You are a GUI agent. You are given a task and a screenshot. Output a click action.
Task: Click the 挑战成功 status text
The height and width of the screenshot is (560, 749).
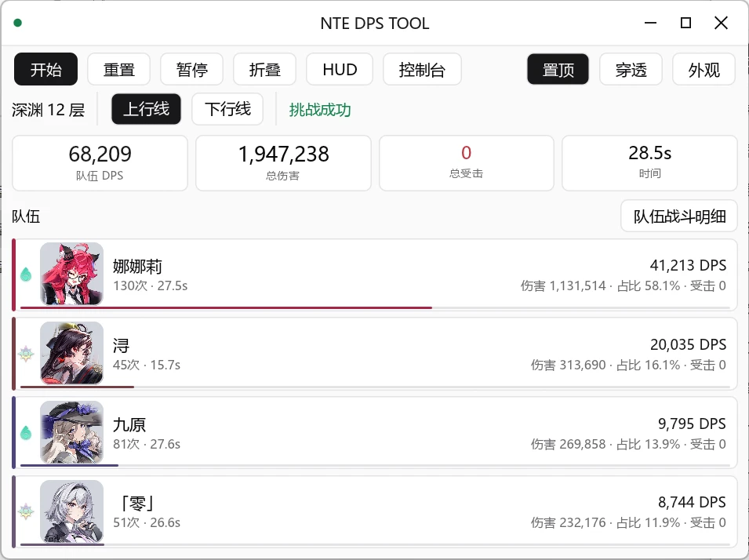(320, 110)
